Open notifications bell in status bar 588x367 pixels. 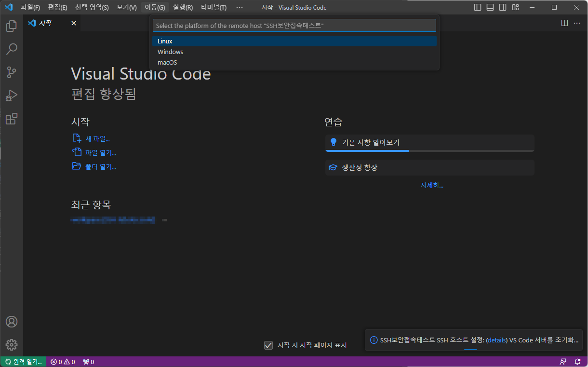tap(577, 362)
